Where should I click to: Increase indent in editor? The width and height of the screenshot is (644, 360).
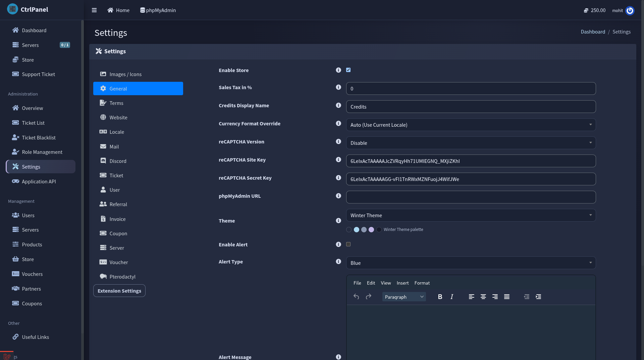pyautogui.click(x=538, y=297)
